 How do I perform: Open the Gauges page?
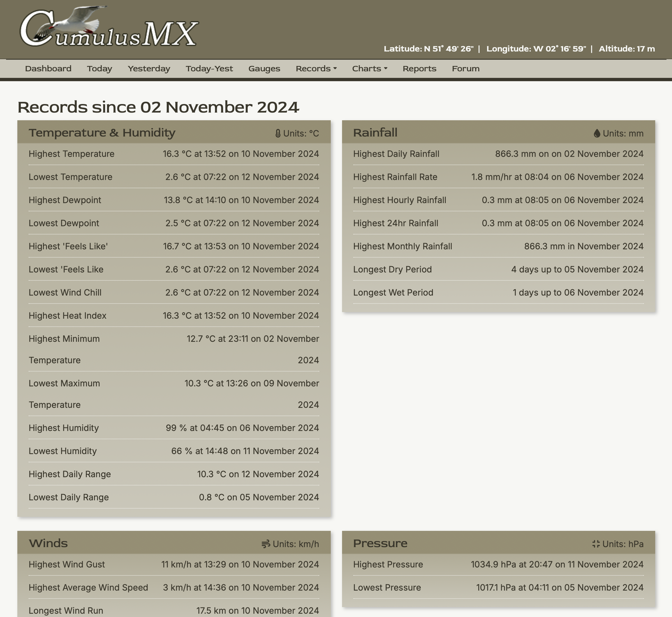point(264,69)
